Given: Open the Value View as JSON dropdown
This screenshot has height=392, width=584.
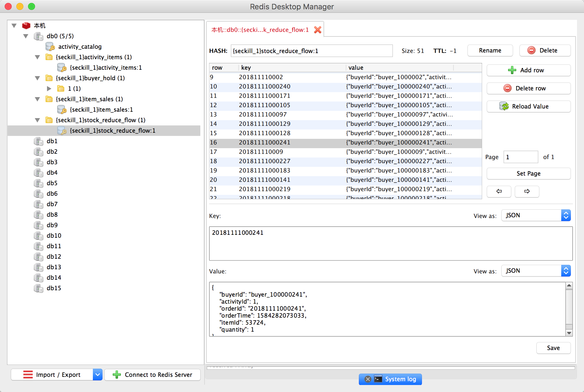Looking at the screenshot, I should (x=536, y=271).
